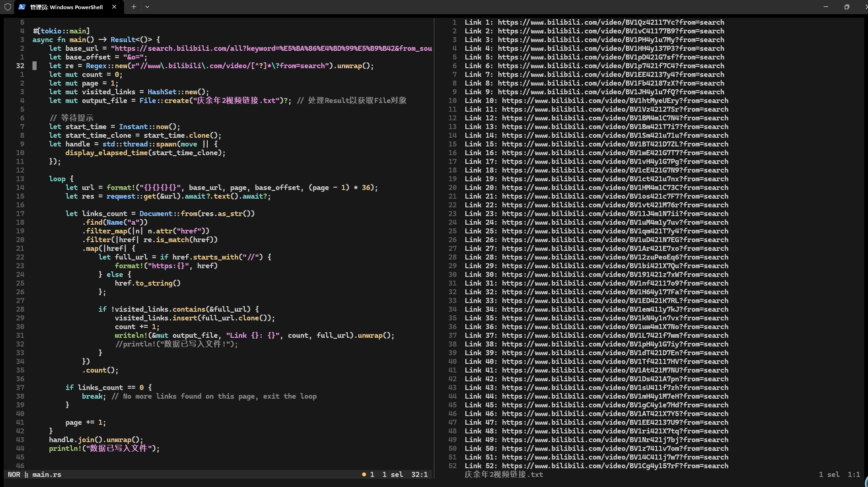Click the 'let mut count = 0' line
The image size is (868, 487).
(86, 75)
